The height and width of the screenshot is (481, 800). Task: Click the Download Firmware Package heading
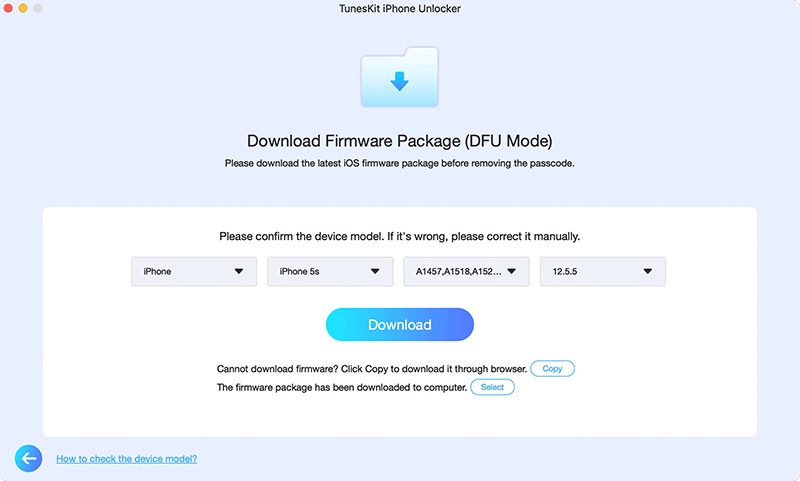tap(399, 141)
